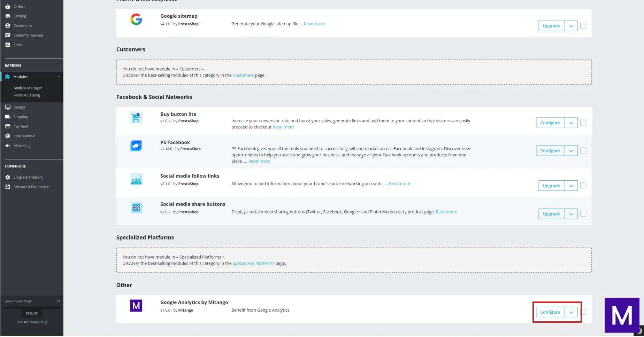This screenshot has width=644, height=337.
Task: Click the Google sitemap module logo
Action: [x=136, y=19]
